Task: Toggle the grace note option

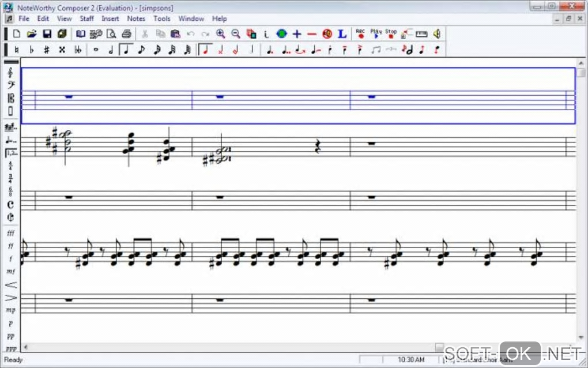Action: pyautogui.click(x=407, y=50)
